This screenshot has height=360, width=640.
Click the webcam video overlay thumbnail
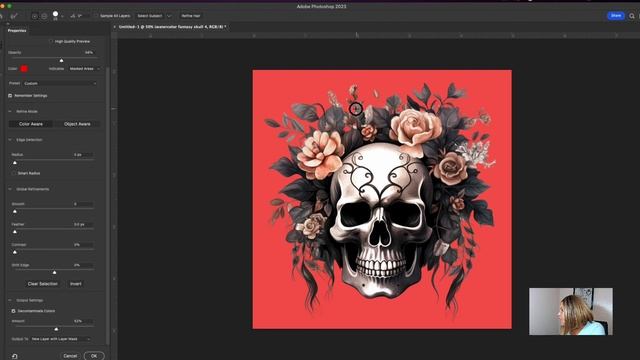click(x=571, y=311)
